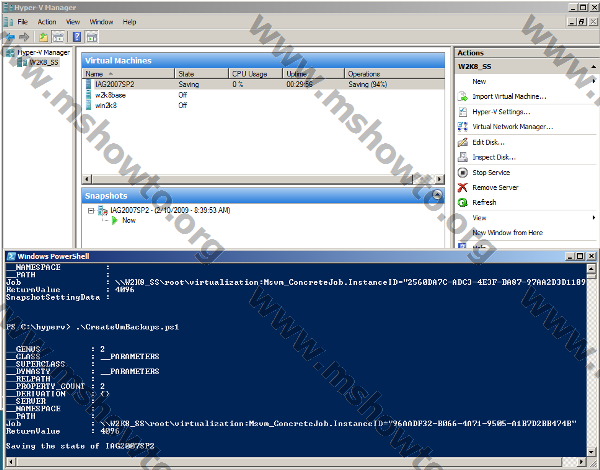The image size is (600, 470).
Task: Collapse the IAG2007SP2 snapshot tree node
Action: pos(91,211)
